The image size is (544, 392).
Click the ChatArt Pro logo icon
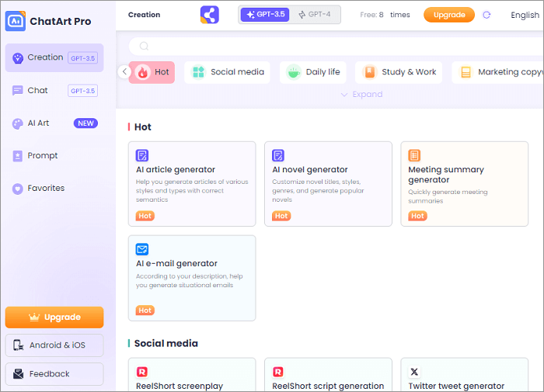[16, 21]
